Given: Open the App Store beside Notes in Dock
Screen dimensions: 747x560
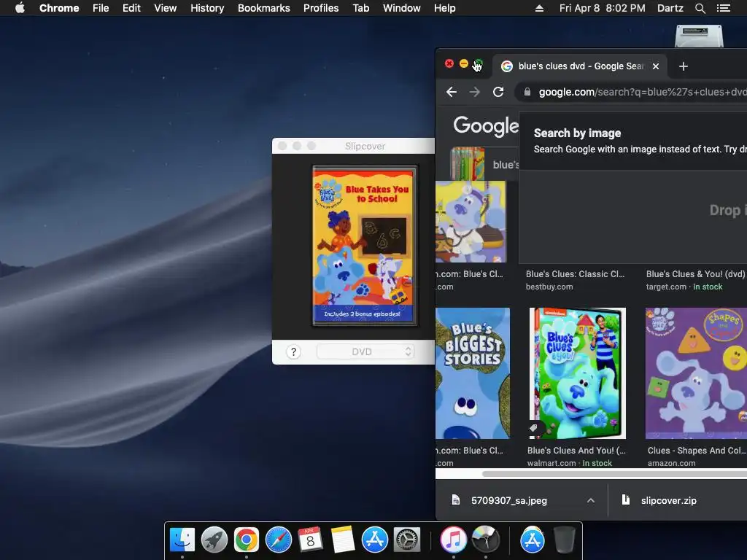Looking at the screenshot, I should pos(375,540).
